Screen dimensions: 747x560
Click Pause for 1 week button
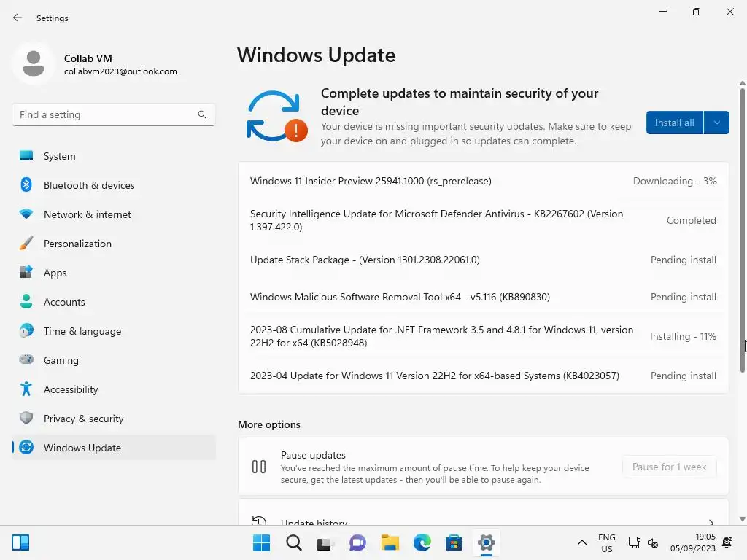click(x=670, y=467)
